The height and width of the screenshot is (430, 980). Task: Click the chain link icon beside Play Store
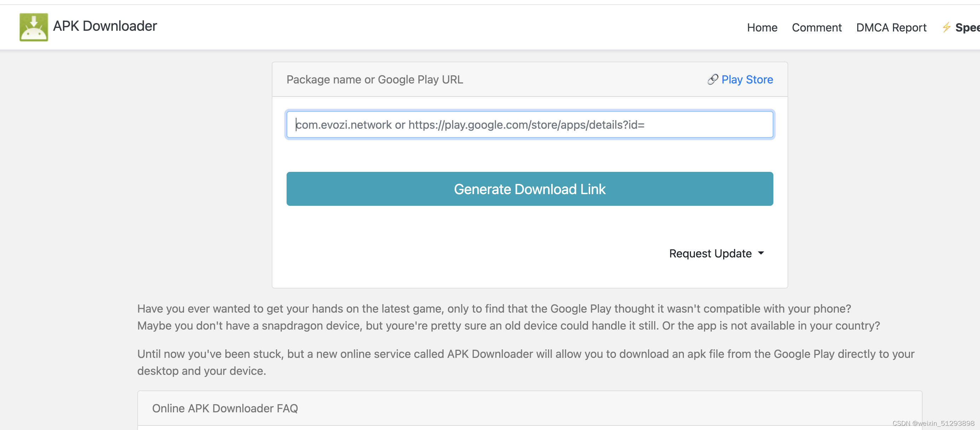[713, 80]
